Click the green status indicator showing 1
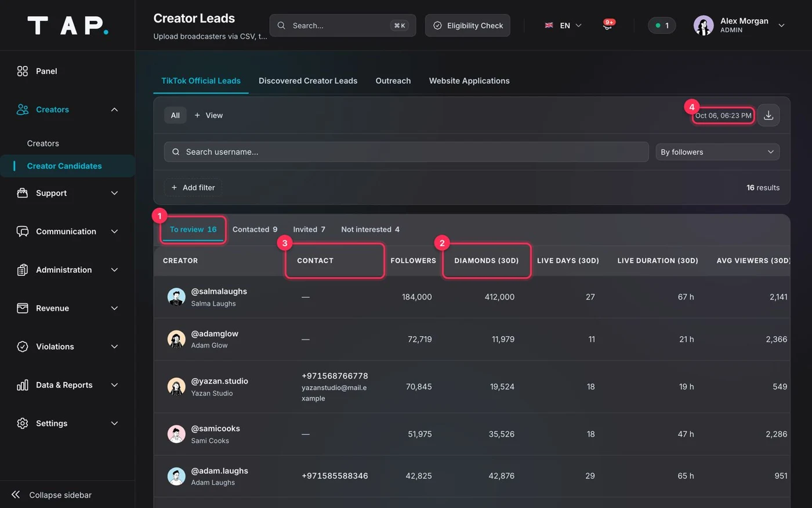812x508 pixels. 662,25
